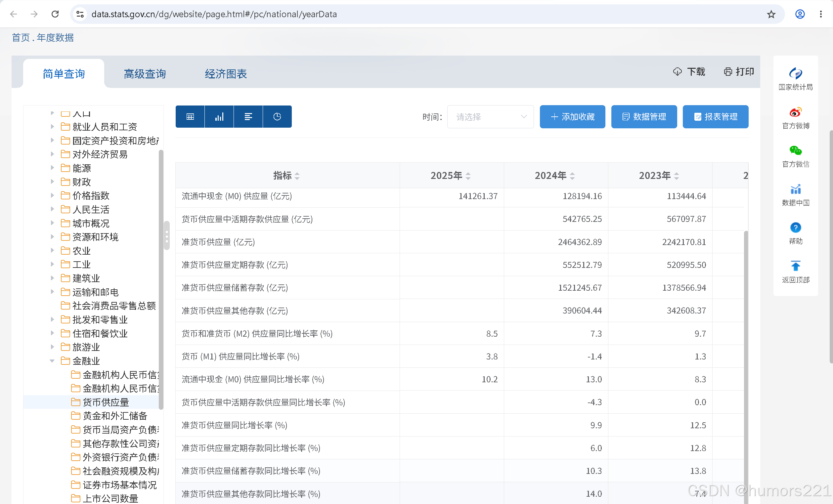Click 准货币供应量 (亿元) row label

[x=218, y=242]
